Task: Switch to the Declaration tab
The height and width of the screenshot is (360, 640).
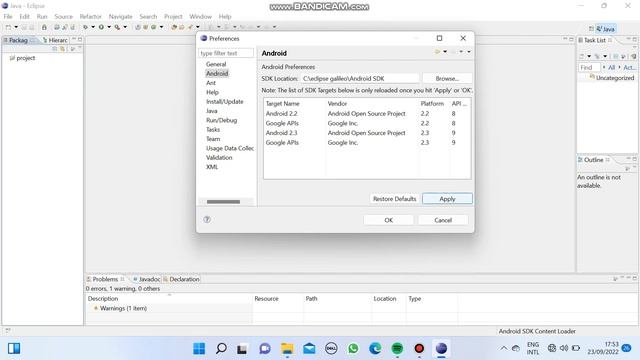Action: (181, 279)
